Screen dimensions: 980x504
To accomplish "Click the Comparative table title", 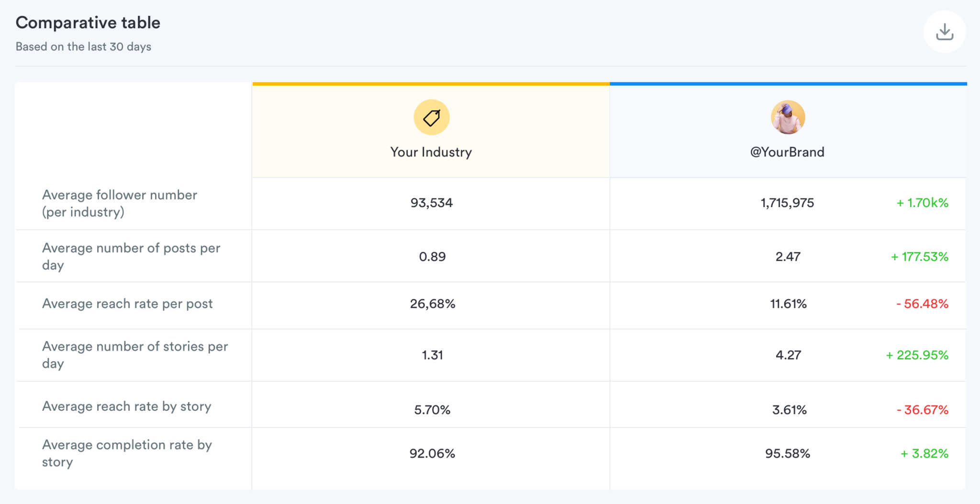I will pyautogui.click(x=88, y=22).
